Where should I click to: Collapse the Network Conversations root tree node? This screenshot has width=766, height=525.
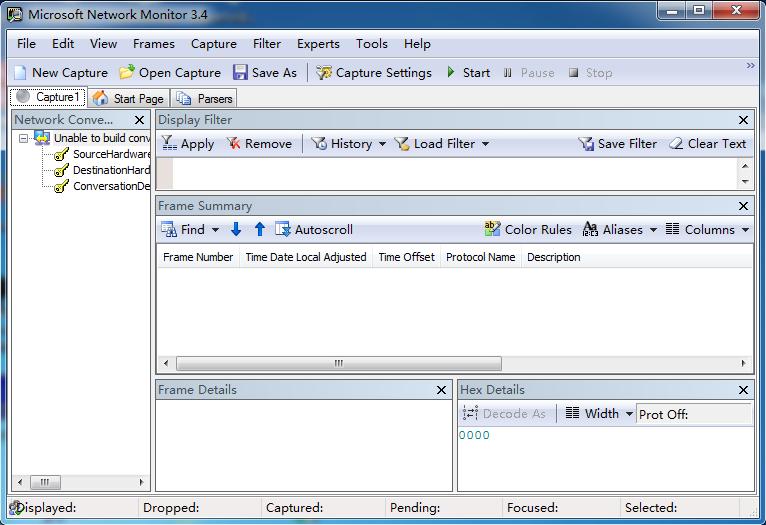pyautogui.click(x=24, y=138)
